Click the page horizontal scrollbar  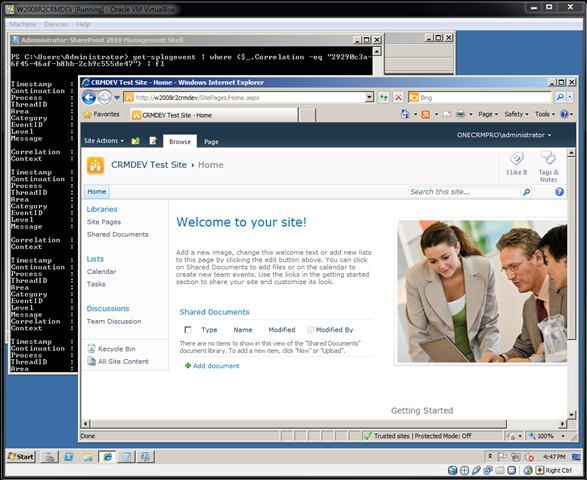click(298, 424)
